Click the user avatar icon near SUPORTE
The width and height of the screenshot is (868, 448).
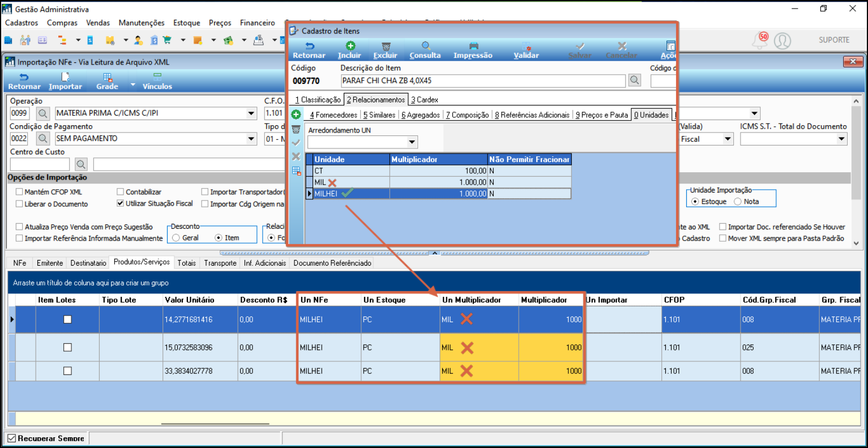(783, 41)
